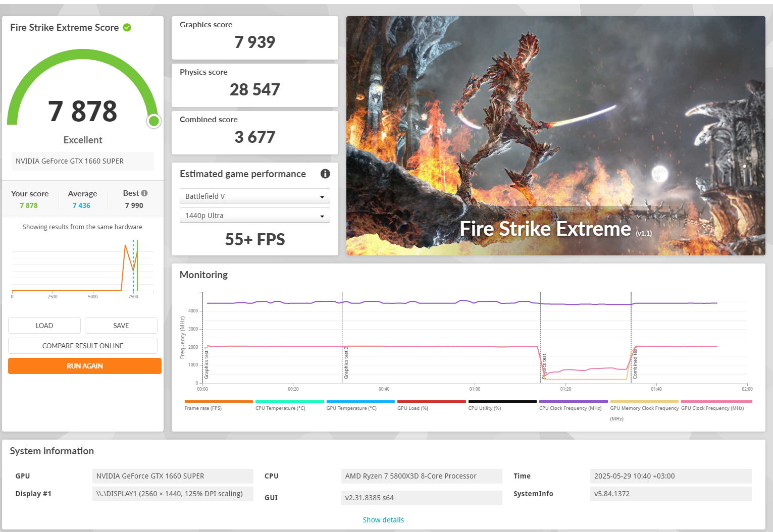Click the Monitoring heading
773x532 pixels.
pyautogui.click(x=203, y=275)
